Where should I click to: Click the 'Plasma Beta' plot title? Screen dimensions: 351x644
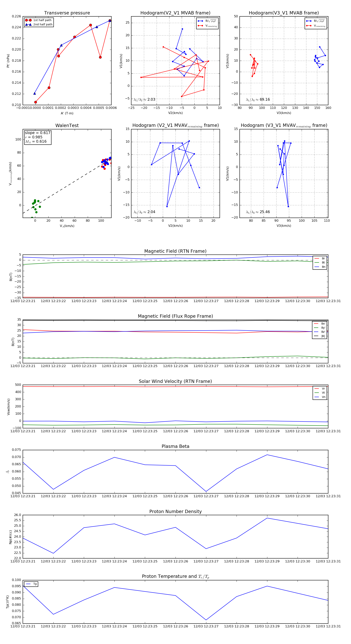tap(175, 447)
